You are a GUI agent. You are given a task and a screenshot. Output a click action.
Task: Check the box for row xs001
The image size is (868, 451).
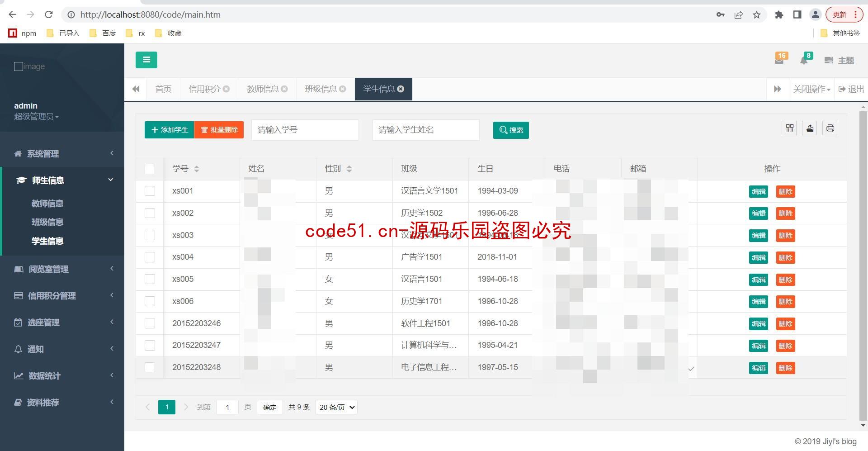[150, 191]
